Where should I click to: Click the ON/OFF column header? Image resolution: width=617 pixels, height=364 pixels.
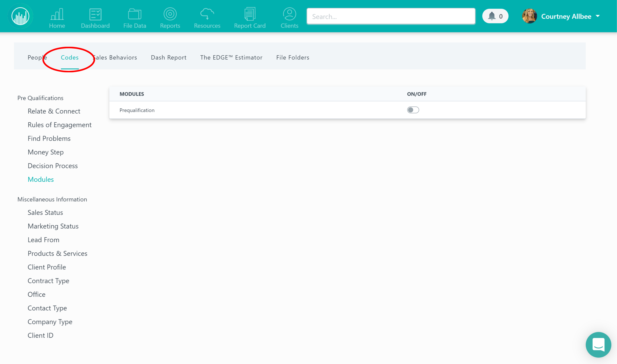(417, 94)
